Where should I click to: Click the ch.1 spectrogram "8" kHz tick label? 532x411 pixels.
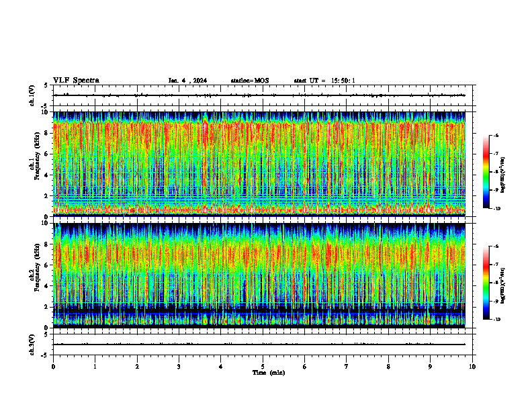pos(47,133)
